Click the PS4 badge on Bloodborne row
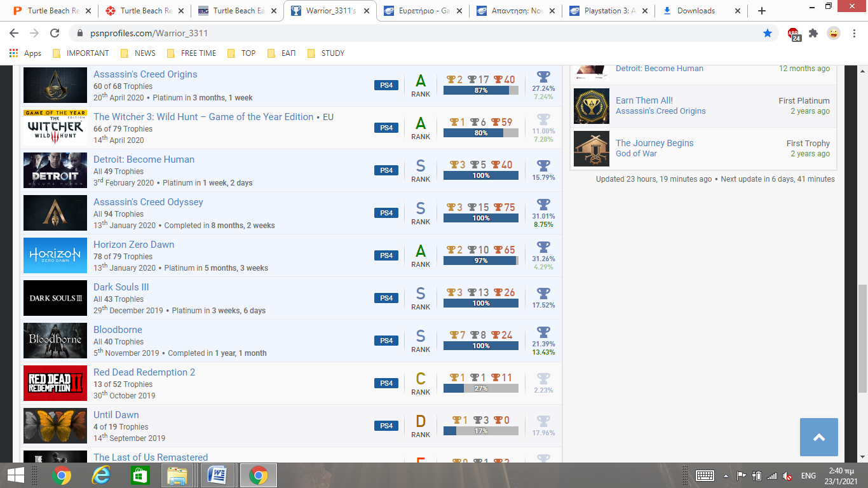The height and width of the screenshot is (488, 868). tap(386, 341)
